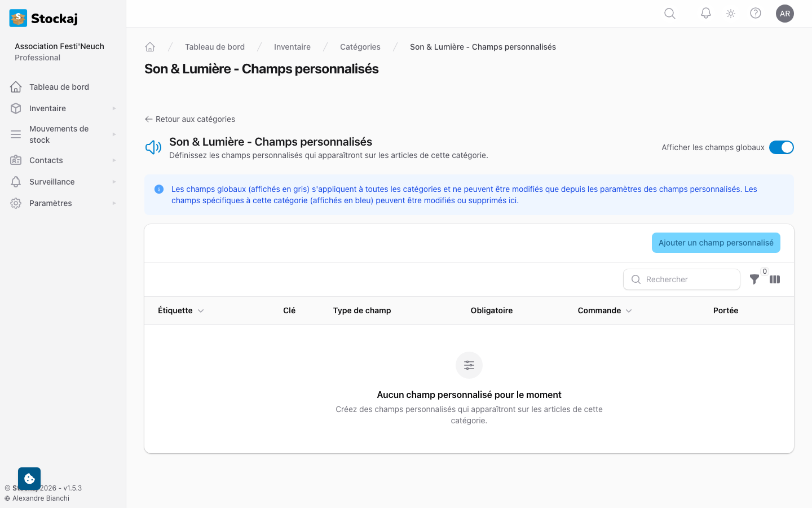Viewport: 812px width, 508px height.
Task: Click Ajouter un champ personnalisé button
Action: [x=716, y=243]
